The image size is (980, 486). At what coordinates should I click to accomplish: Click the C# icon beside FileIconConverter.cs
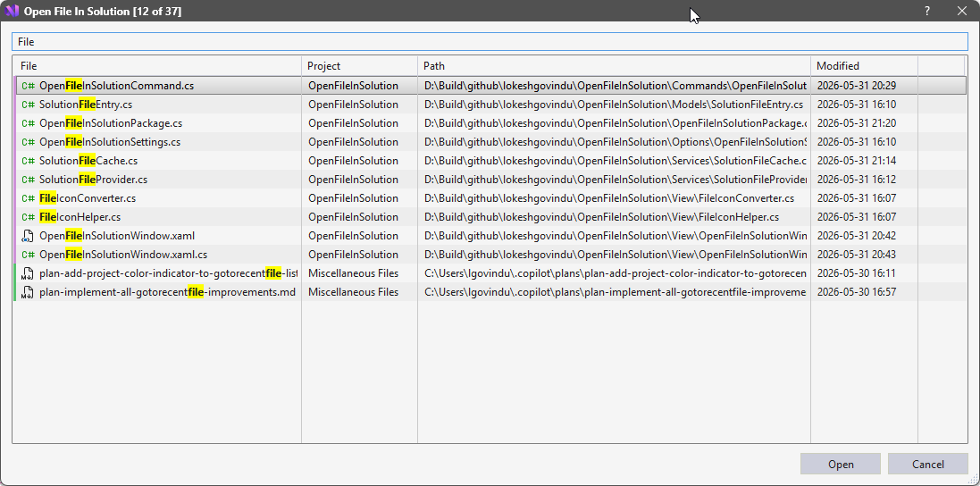28,198
